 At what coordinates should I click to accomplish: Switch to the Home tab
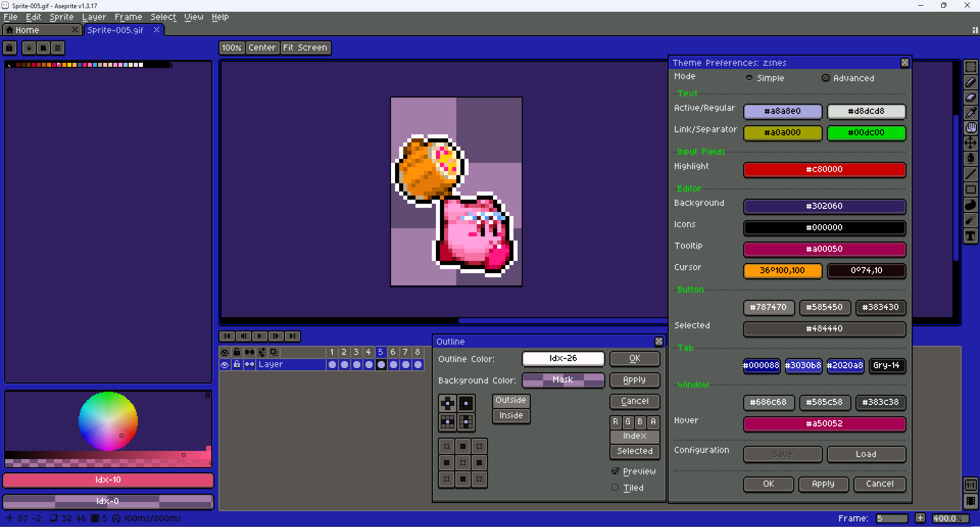pos(42,30)
